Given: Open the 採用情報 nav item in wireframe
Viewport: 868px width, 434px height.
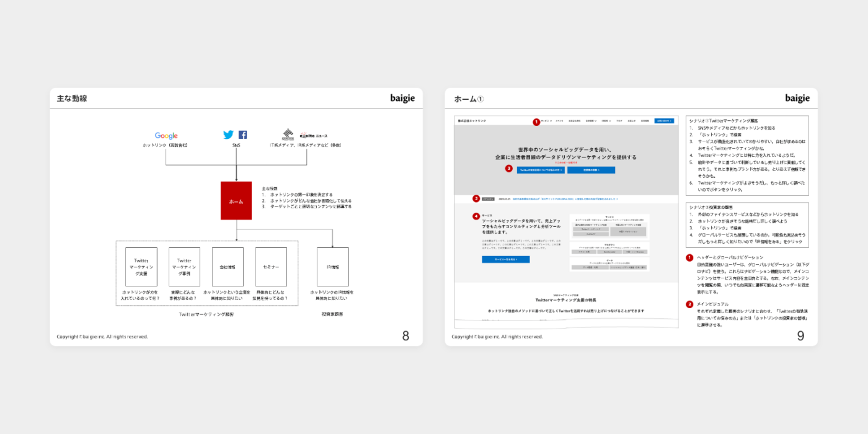Looking at the screenshot, I should pyautogui.click(x=645, y=121).
